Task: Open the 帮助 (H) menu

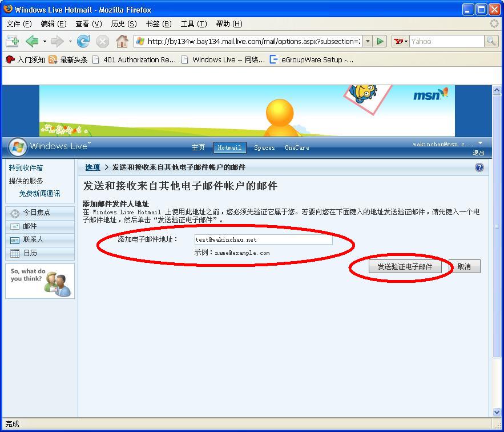Action: pos(229,24)
